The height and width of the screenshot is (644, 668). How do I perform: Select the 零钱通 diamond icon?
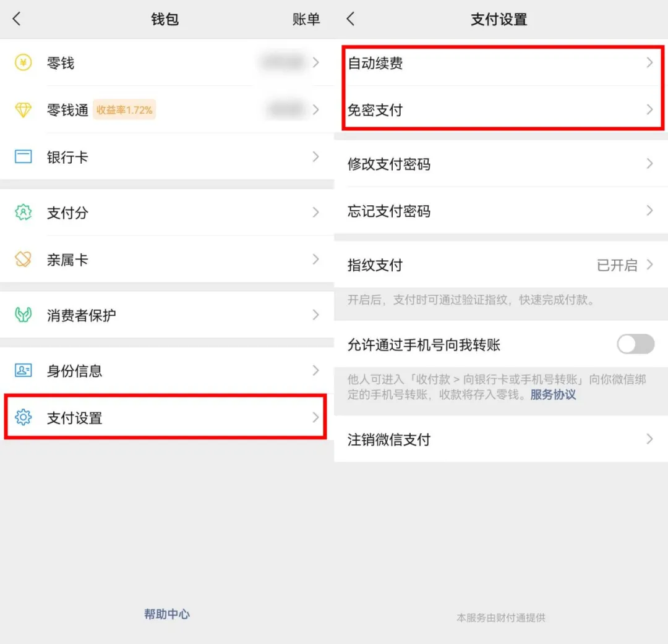pos(23,109)
